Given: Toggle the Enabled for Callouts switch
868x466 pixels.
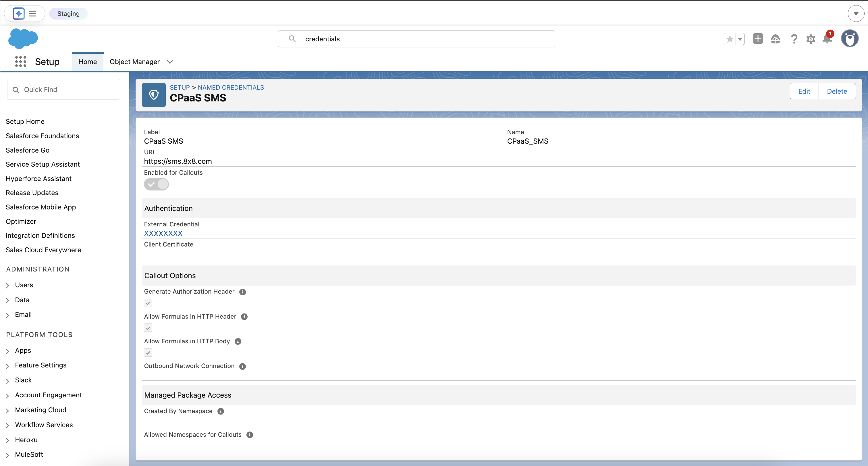Looking at the screenshot, I should (x=156, y=184).
